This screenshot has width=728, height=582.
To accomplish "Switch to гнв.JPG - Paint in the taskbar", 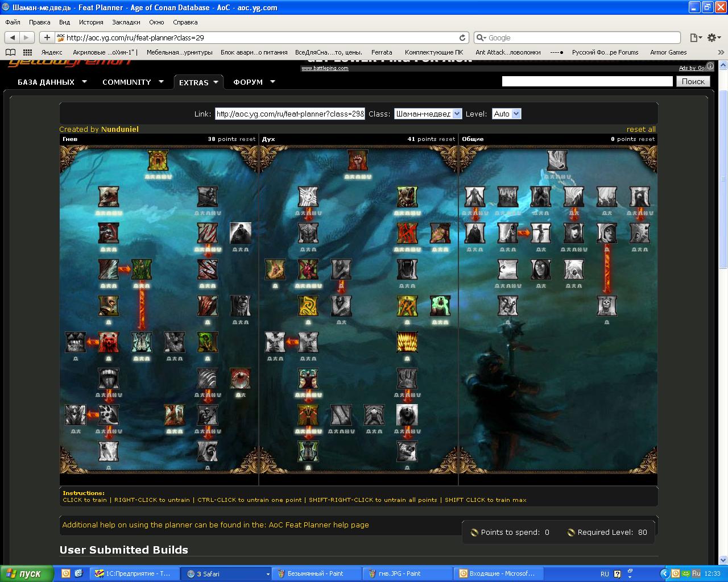I will [x=407, y=573].
